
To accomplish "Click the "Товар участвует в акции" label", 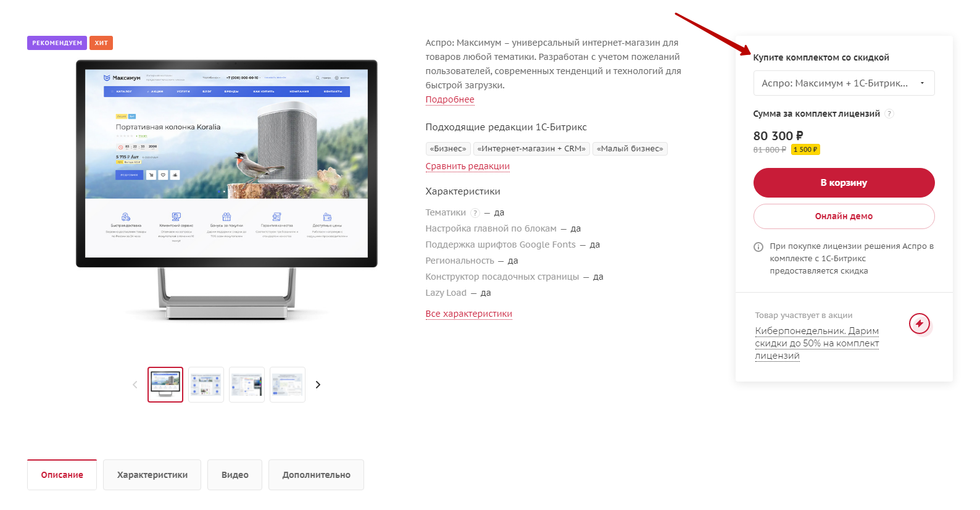I will tap(804, 315).
